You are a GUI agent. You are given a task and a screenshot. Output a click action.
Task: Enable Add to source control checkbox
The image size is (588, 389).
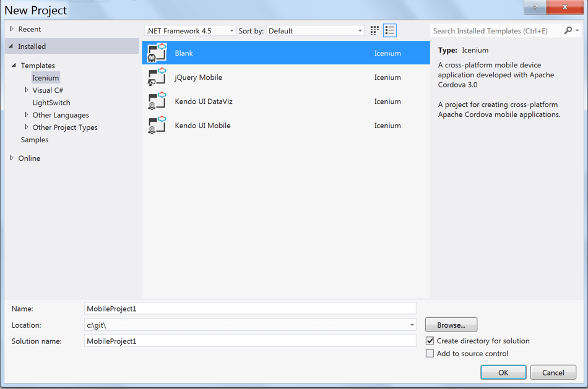(430, 353)
